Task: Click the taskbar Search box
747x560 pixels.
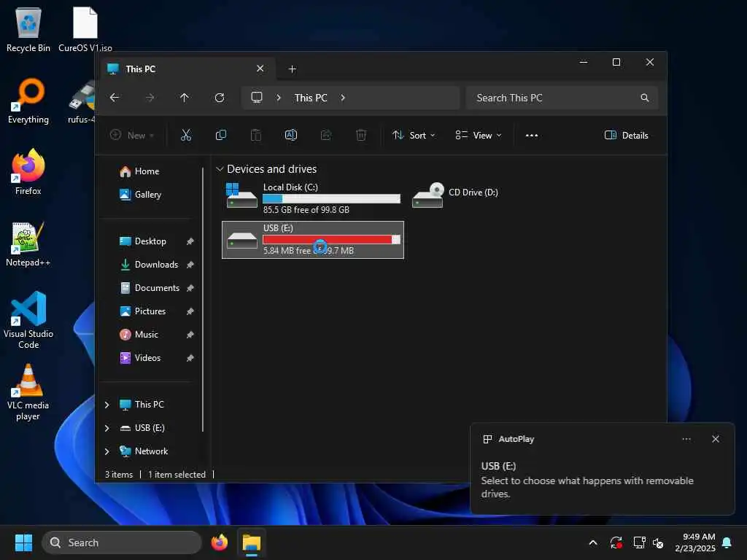Action: tap(122, 542)
